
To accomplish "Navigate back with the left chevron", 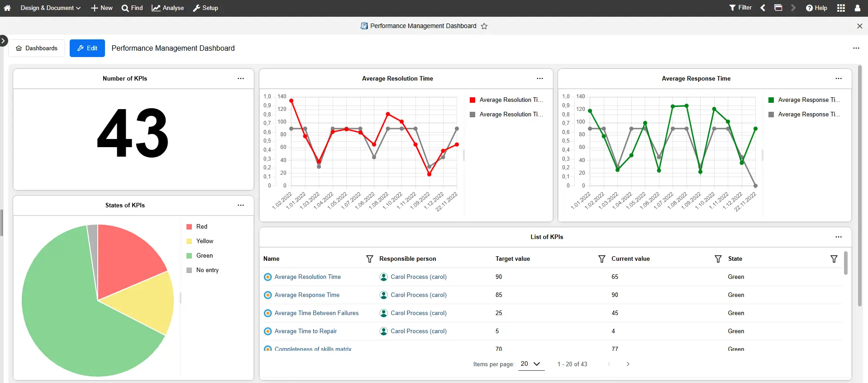I will click(x=763, y=8).
